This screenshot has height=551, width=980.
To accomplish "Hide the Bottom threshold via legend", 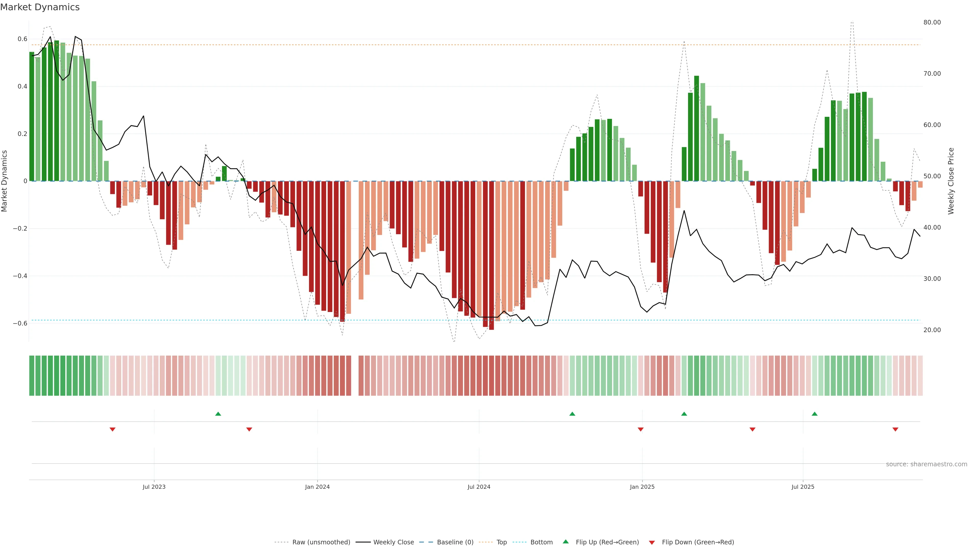I will pyautogui.click(x=541, y=542).
